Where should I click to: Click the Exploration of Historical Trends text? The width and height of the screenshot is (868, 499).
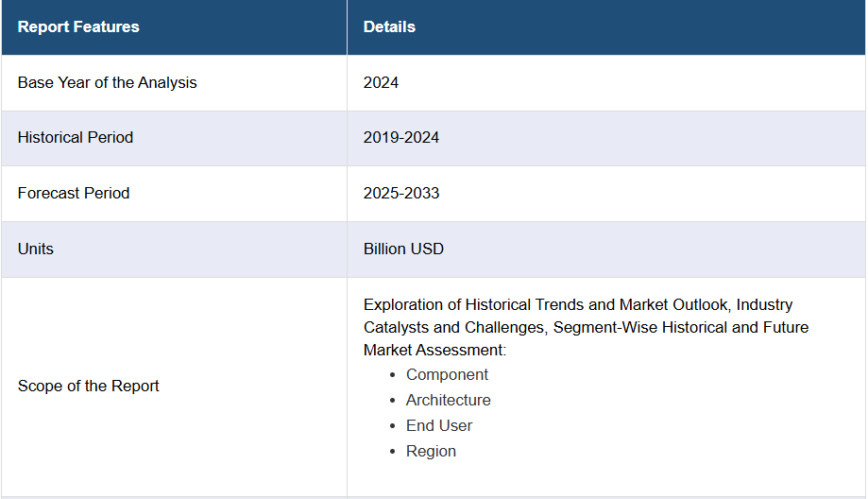click(489, 304)
